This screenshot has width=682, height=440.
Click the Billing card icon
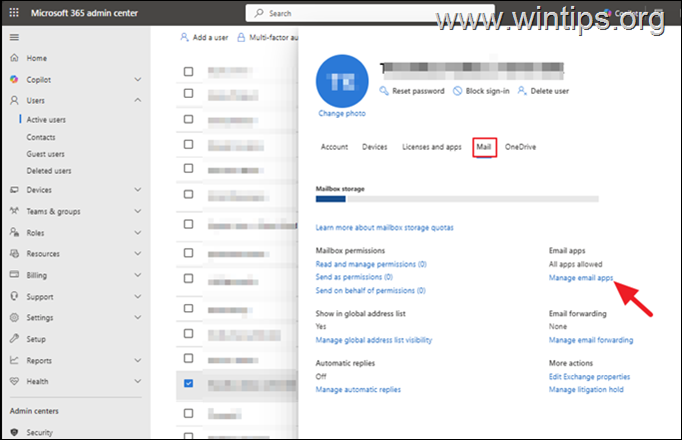(14, 274)
